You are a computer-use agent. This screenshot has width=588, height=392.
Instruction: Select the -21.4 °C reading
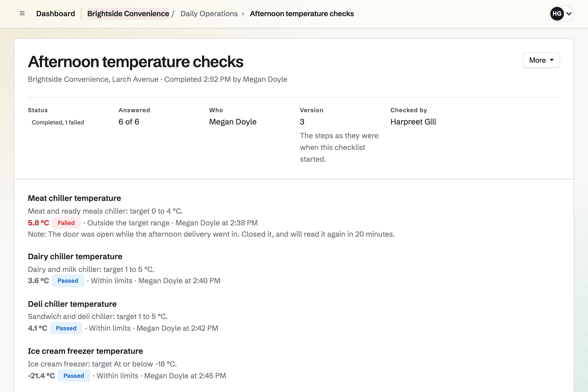[41, 376]
